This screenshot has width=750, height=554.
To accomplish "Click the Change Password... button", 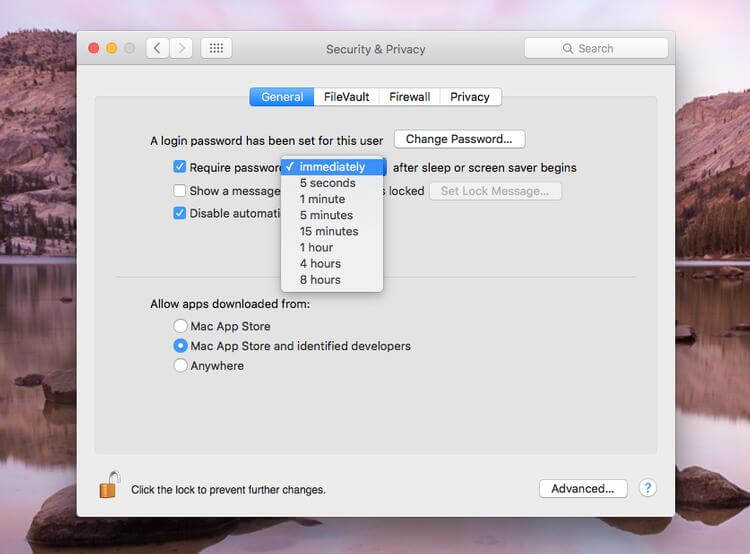I will 459,139.
